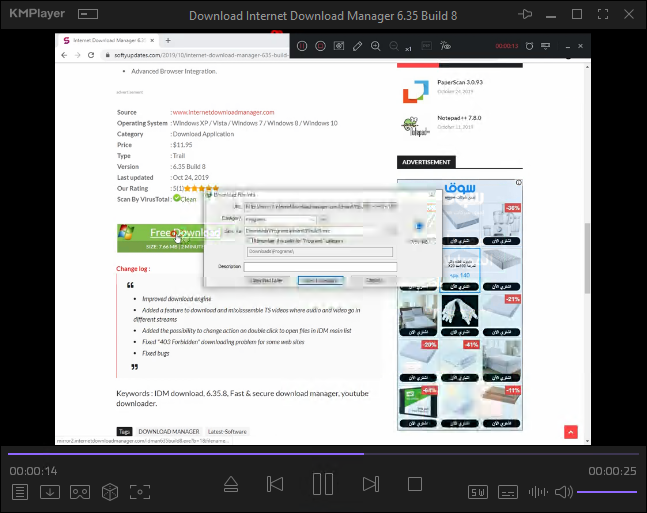Open the subtitle settings icon
Screen dimensions: 647x513
point(508,492)
